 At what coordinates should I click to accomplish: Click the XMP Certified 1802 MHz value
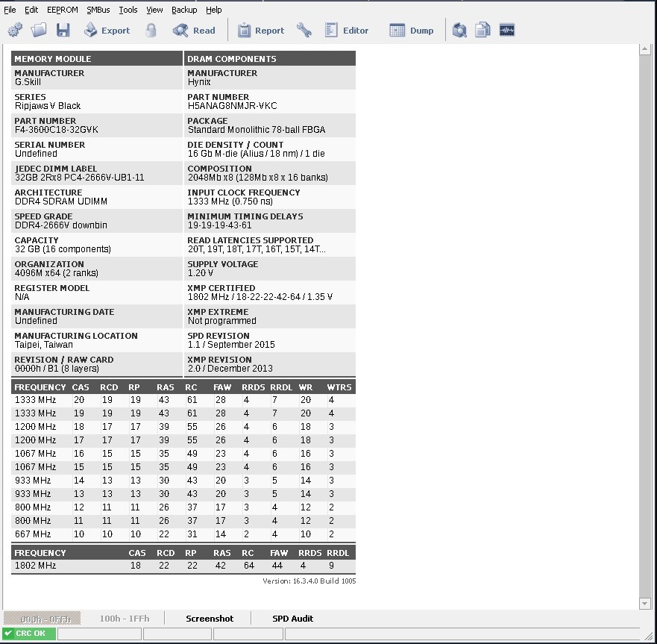pyautogui.click(x=260, y=297)
